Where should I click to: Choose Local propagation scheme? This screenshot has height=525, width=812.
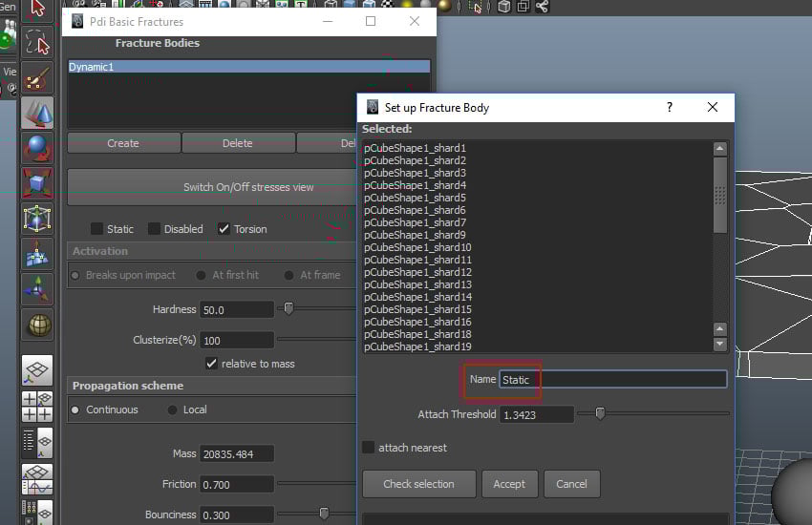tap(173, 409)
